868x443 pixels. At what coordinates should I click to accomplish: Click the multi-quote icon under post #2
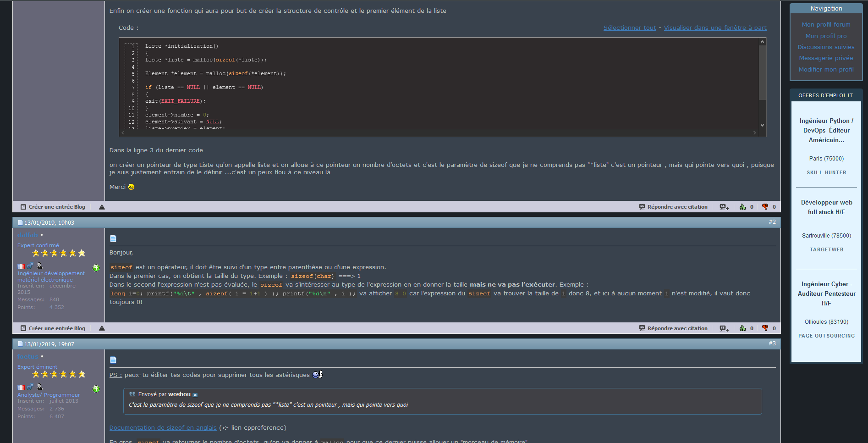[724, 328]
